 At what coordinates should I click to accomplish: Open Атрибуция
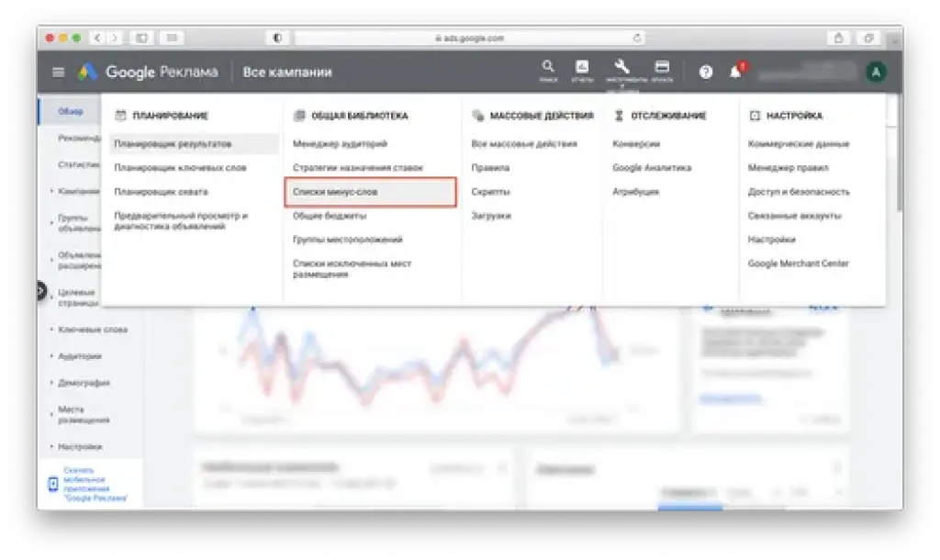635,192
